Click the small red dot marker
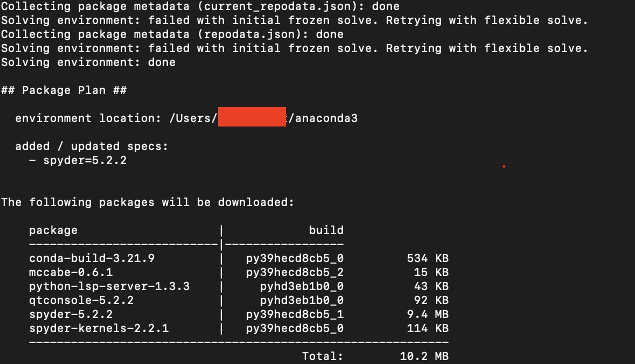The image size is (635, 364). 504,166
